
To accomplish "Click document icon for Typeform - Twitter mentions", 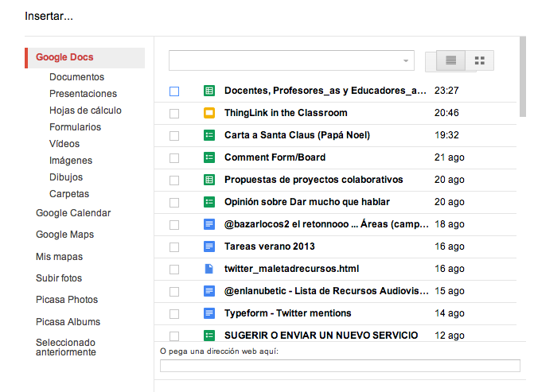I will tap(209, 313).
